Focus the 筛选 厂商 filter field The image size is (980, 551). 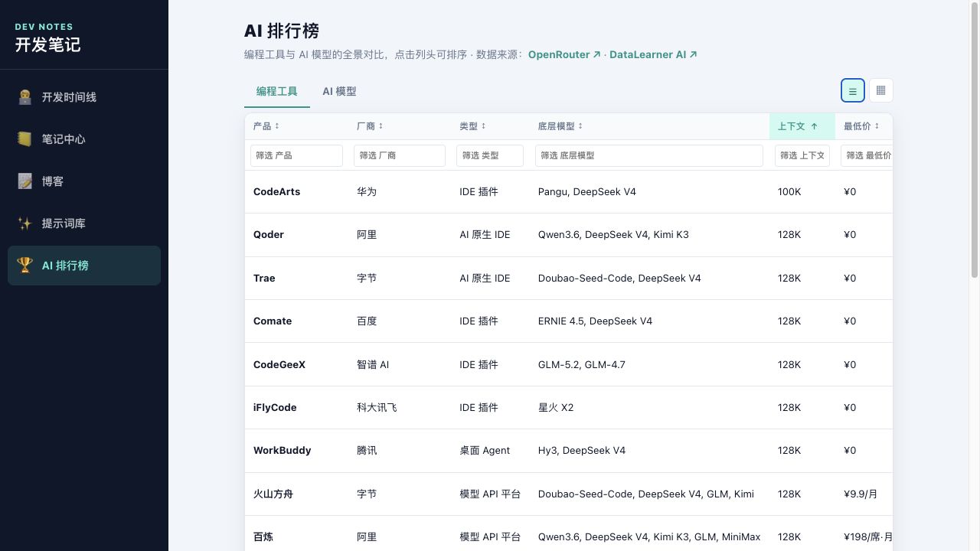[400, 155]
